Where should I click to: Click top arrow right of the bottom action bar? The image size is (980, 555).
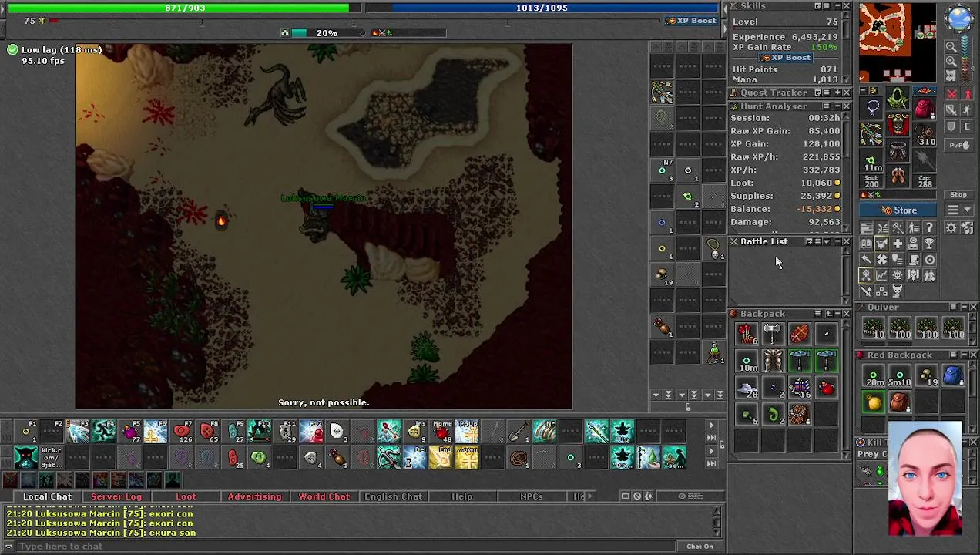[712, 425]
